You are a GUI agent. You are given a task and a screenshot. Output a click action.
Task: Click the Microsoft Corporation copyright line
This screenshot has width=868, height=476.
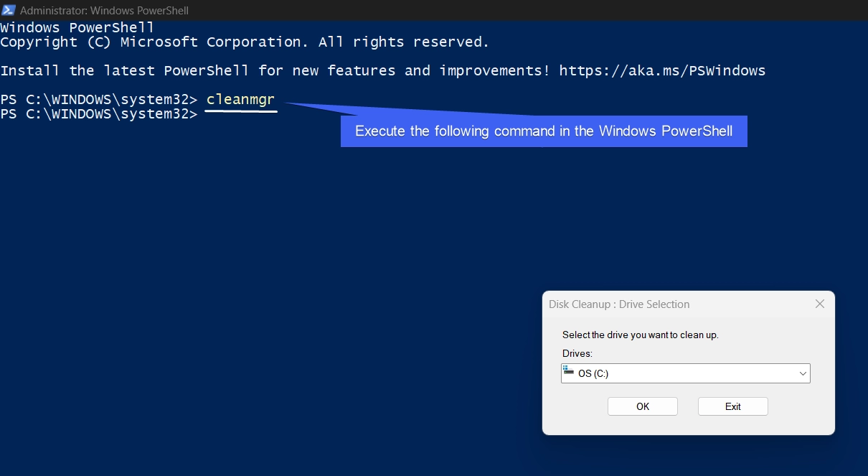pos(245,42)
